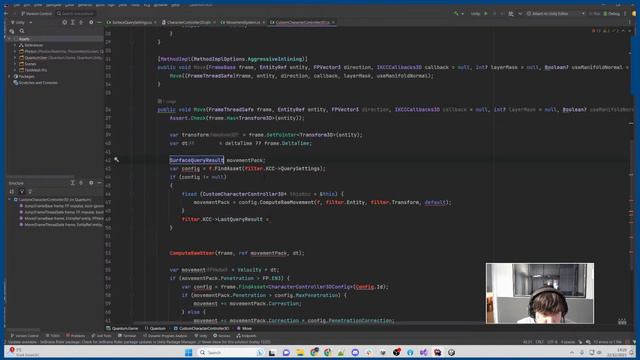Click the highlighted SurfaceQueryResult type

coord(196,160)
